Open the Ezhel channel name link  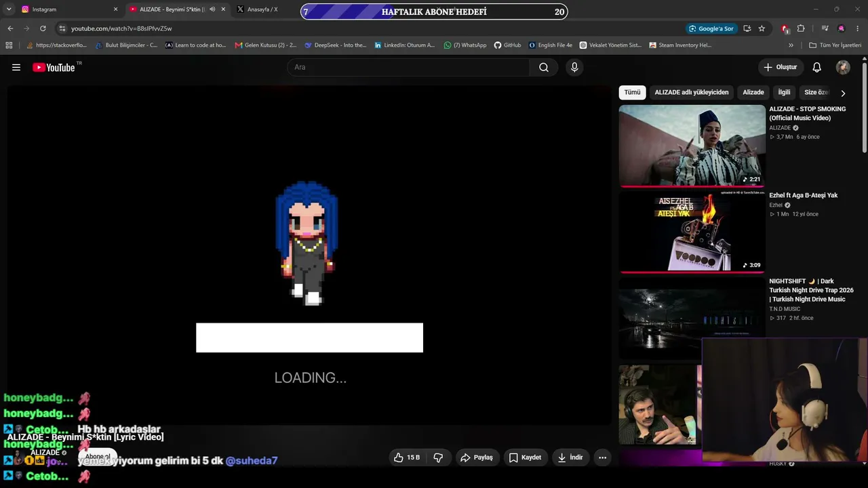point(776,205)
